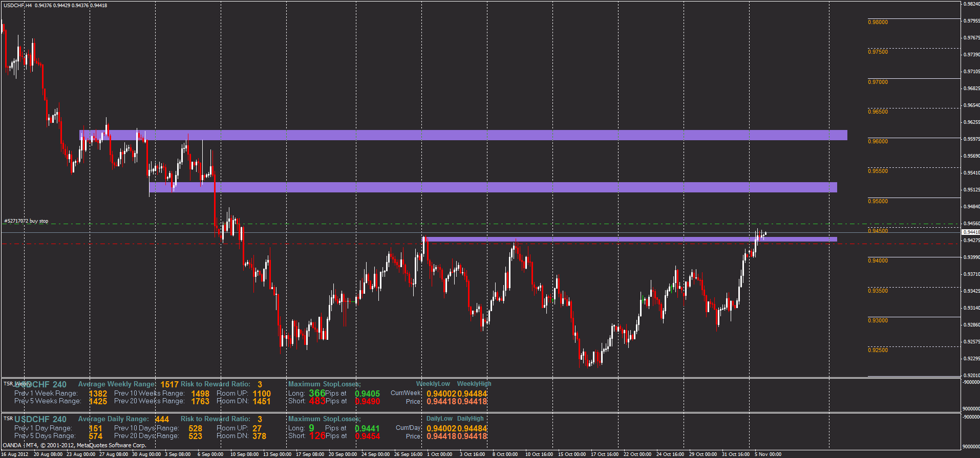
Task: Select the middle purple zone near 0.9512
Action: tap(492, 187)
